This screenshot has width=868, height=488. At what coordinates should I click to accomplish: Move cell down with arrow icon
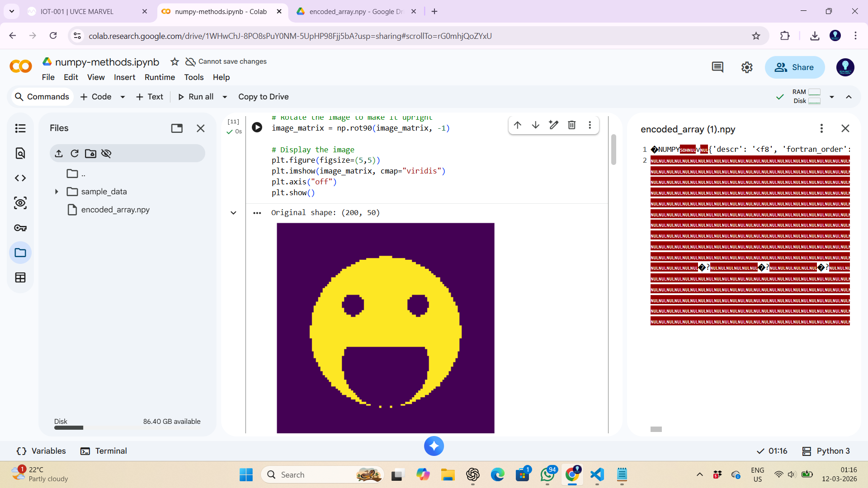click(x=535, y=125)
